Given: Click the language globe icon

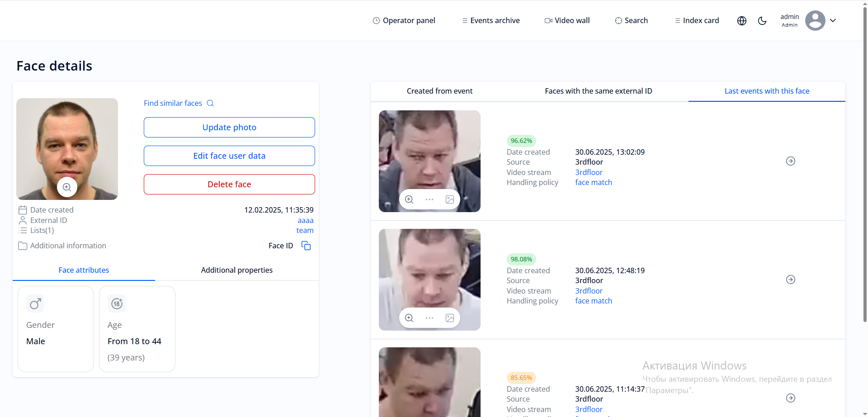Looking at the screenshot, I should pos(742,21).
